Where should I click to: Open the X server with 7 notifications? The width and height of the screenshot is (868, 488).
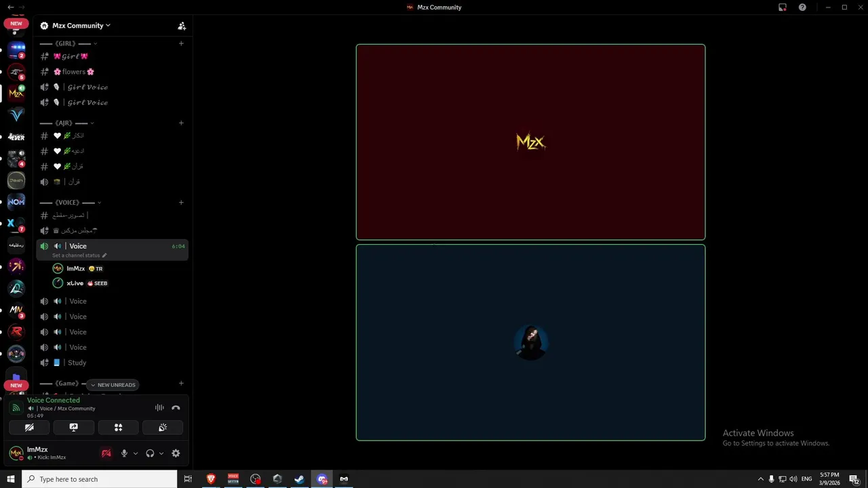[x=16, y=223]
